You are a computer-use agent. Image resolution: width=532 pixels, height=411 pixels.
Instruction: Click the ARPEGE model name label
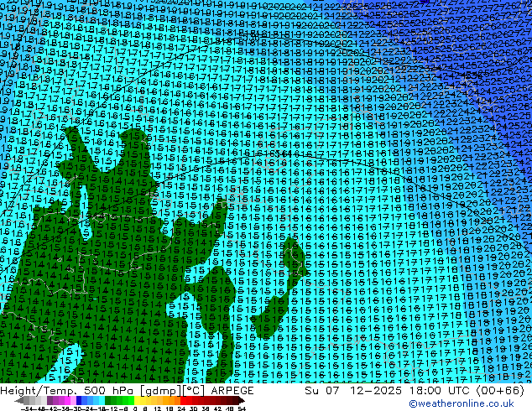click(232, 391)
